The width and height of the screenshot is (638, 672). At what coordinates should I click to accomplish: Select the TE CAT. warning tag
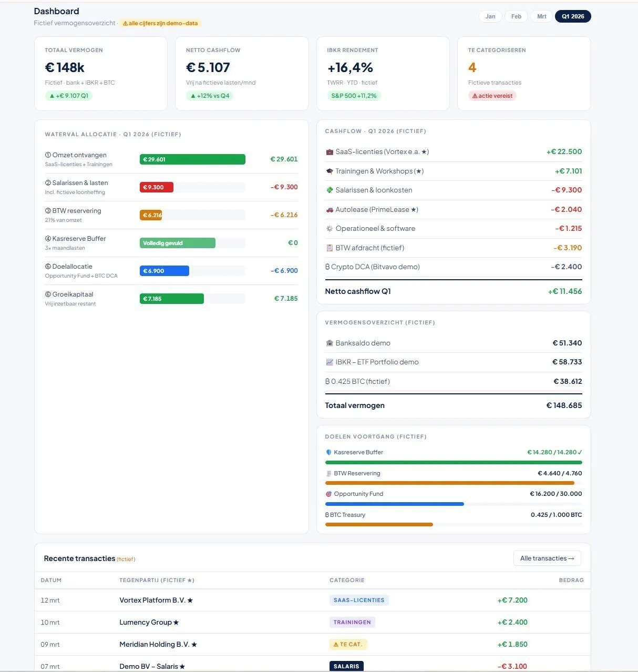click(348, 644)
